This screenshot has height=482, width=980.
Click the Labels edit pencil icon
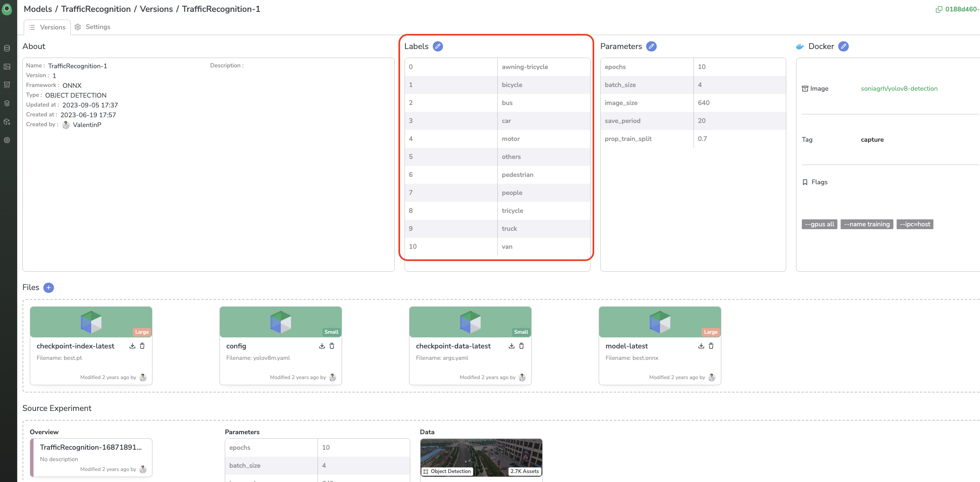[x=438, y=46]
